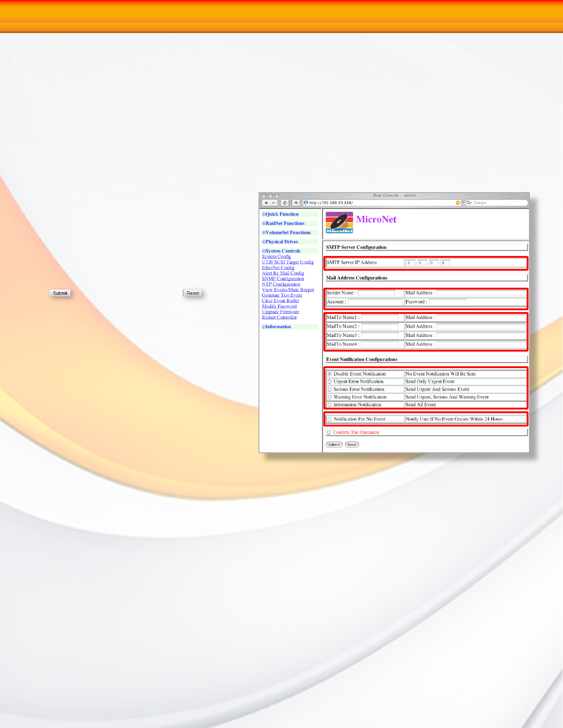Click the Reset button in the web form
The width and height of the screenshot is (563, 728).
pos(352,444)
